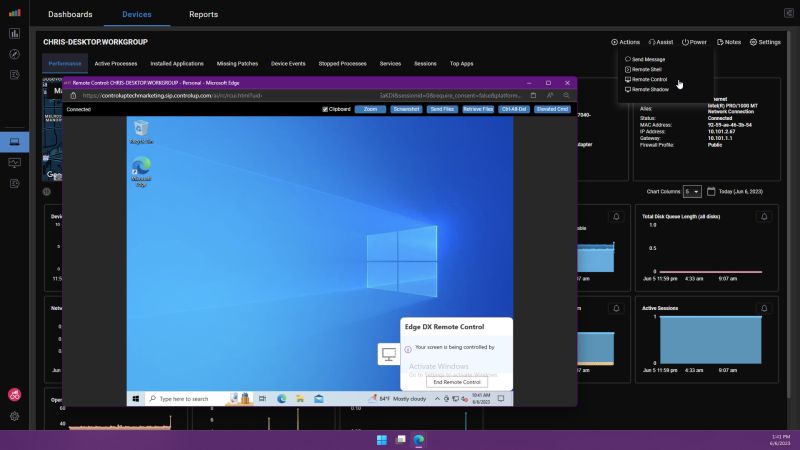Switch to the Dashboards tab
This screenshot has width=800, height=450.
pyautogui.click(x=70, y=14)
